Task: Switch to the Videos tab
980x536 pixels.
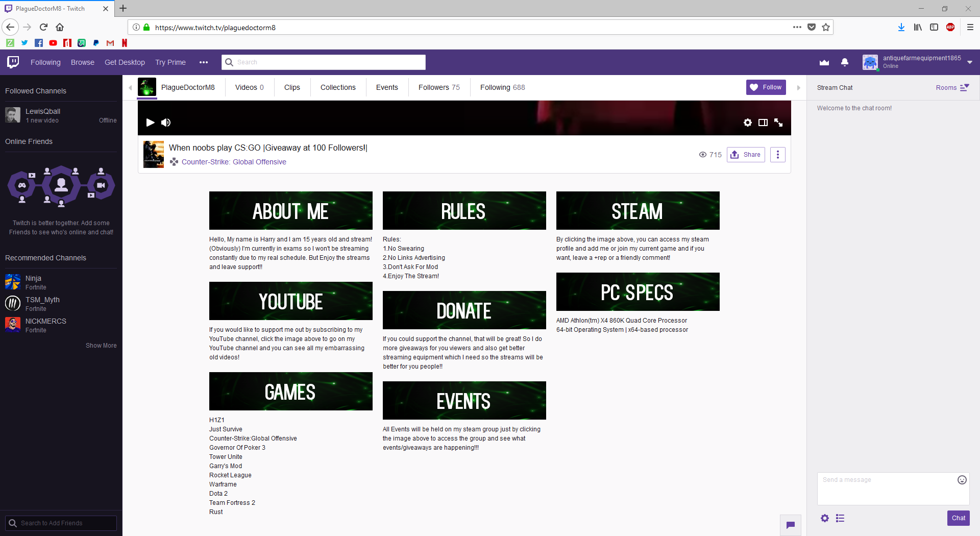Action: (250, 87)
